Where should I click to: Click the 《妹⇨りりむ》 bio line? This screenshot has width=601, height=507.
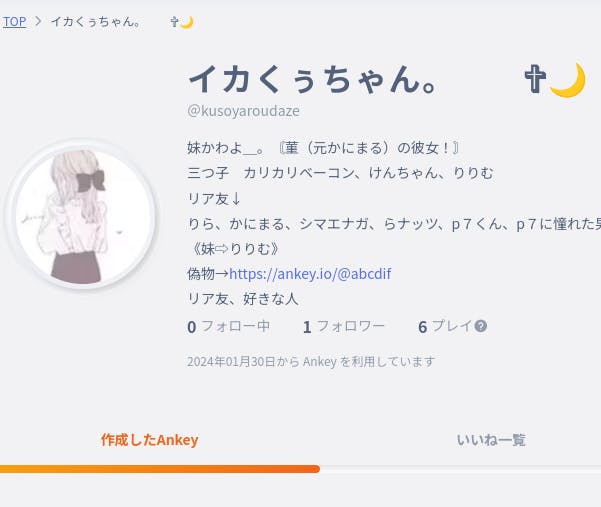click(x=233, y=249)
